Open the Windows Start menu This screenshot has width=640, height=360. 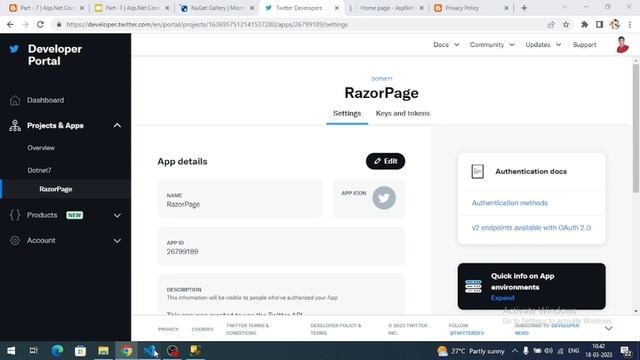(11, 351)
